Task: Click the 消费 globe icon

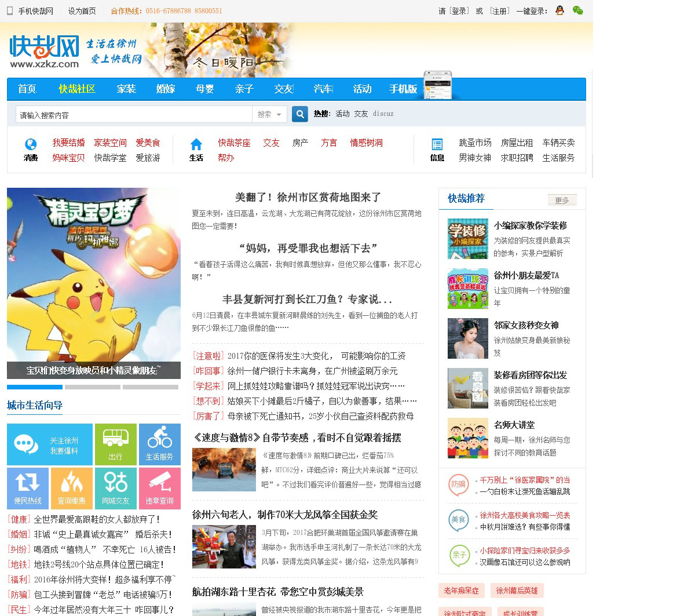Action: pyautogui.click(x=31, y=144)
